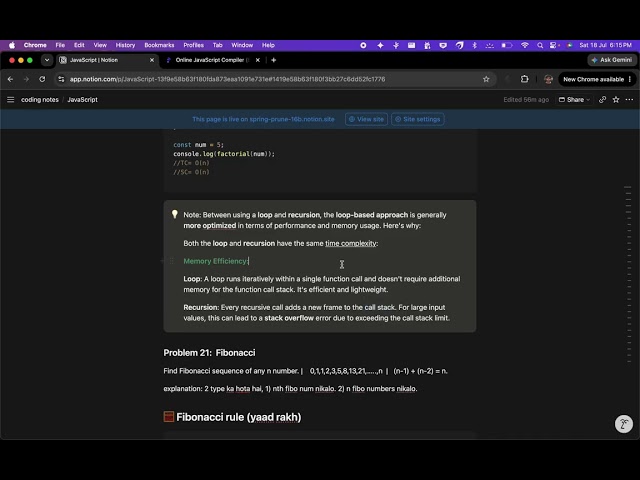Open the Notion sidebar hamburger menu
Viewport: 640px width, 480px height.
point(11,100)
